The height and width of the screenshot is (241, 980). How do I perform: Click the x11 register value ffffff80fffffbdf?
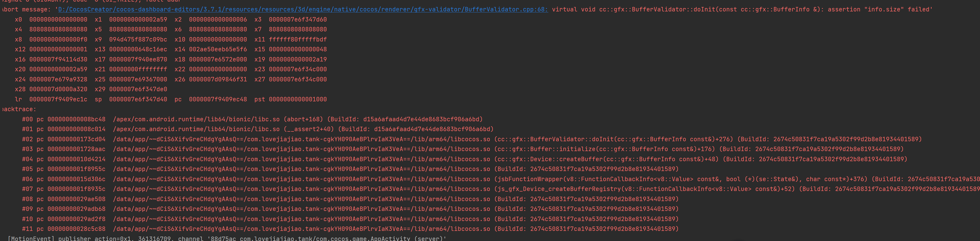(x=298, y=40)
